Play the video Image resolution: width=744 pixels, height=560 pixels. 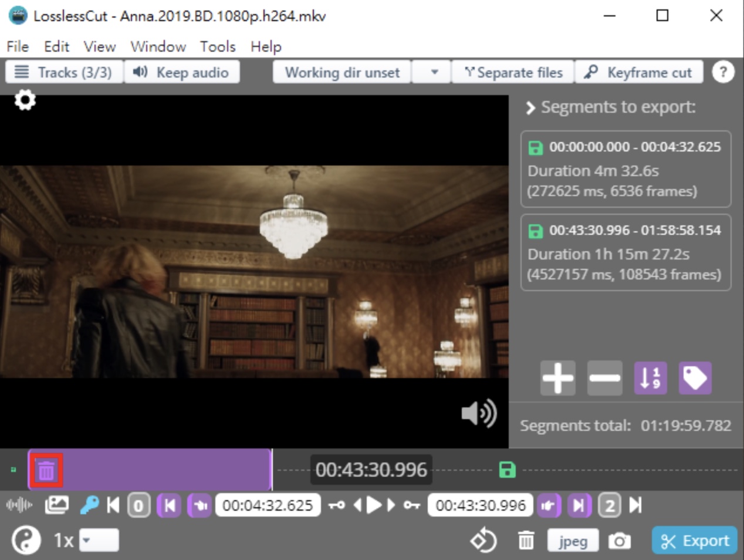(374, 505)
